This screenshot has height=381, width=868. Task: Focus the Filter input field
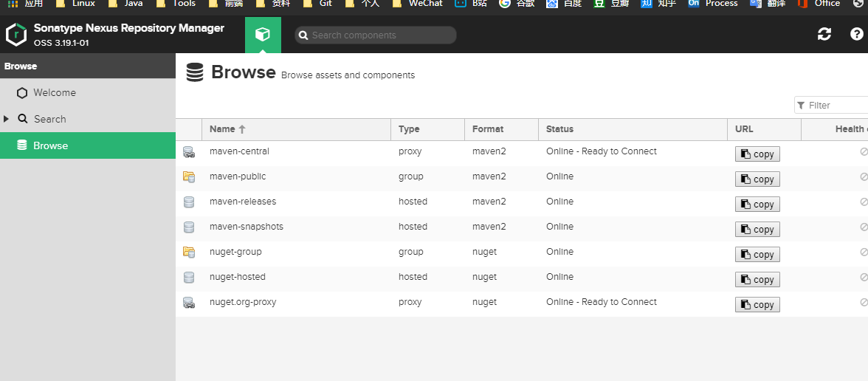coord(831,105)
